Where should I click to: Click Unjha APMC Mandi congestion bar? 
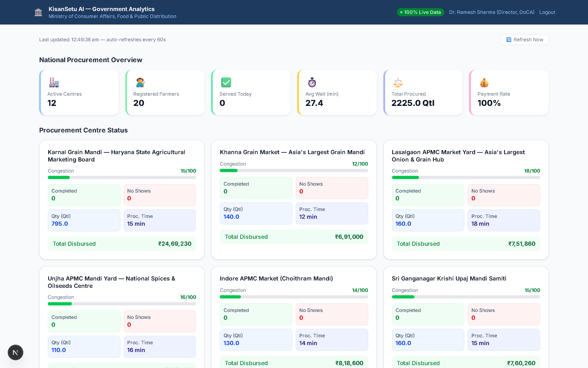(x=122, y=304)
